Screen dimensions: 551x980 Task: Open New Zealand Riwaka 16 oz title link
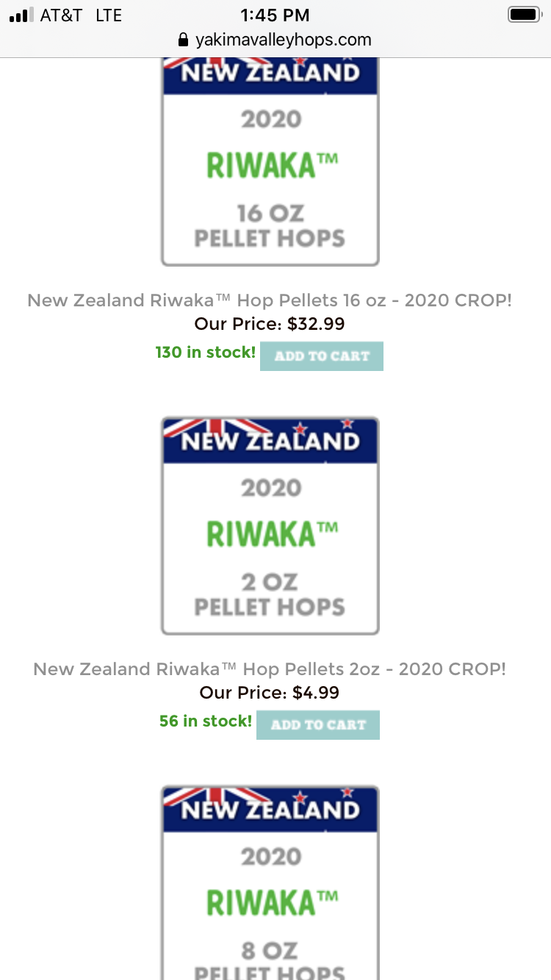(x=270, y=300)
